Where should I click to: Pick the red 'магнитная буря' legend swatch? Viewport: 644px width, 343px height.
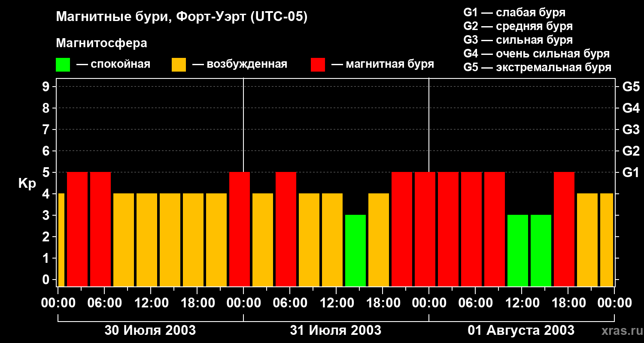click(x=318, y=65)
